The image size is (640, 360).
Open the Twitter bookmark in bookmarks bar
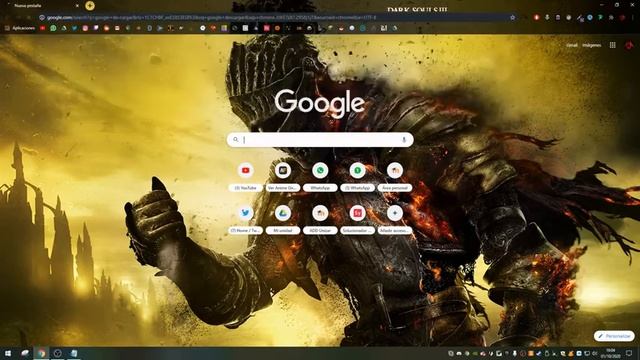[74, 28]
